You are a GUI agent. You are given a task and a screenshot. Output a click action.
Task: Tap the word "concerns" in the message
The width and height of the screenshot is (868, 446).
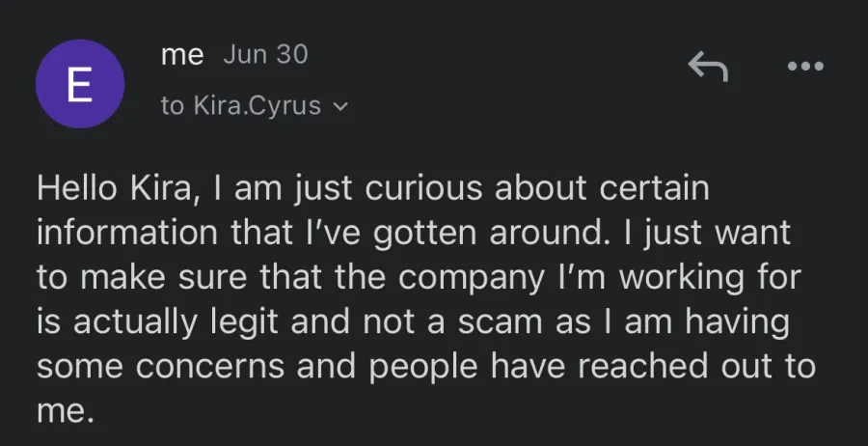pyautogui.click(x=210, y=367)
